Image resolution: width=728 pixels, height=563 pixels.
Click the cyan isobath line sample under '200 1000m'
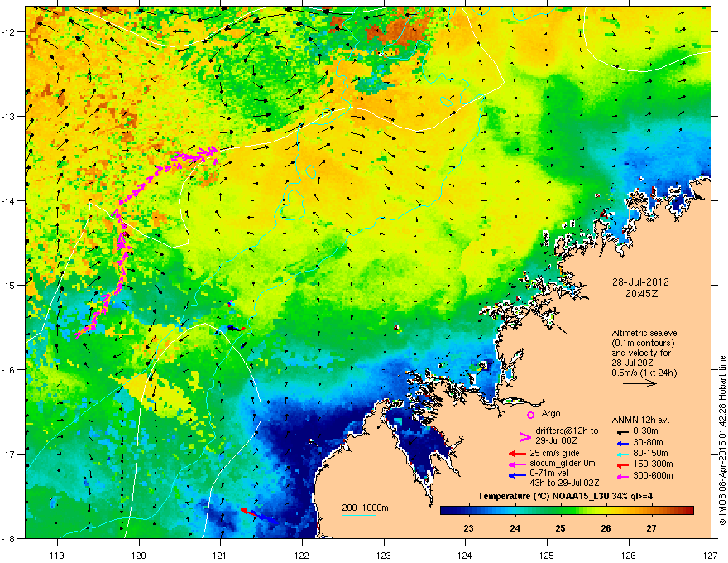point(359,515)
